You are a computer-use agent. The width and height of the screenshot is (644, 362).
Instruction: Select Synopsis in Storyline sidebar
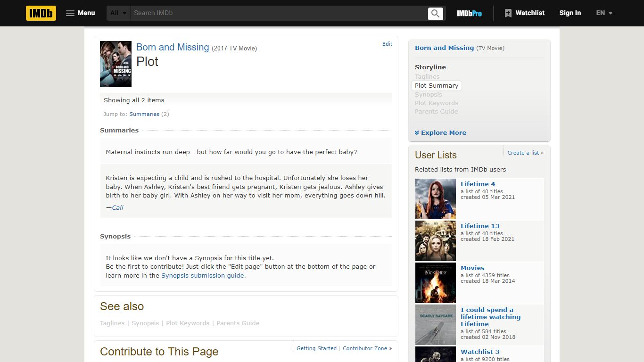click(429, 94)
